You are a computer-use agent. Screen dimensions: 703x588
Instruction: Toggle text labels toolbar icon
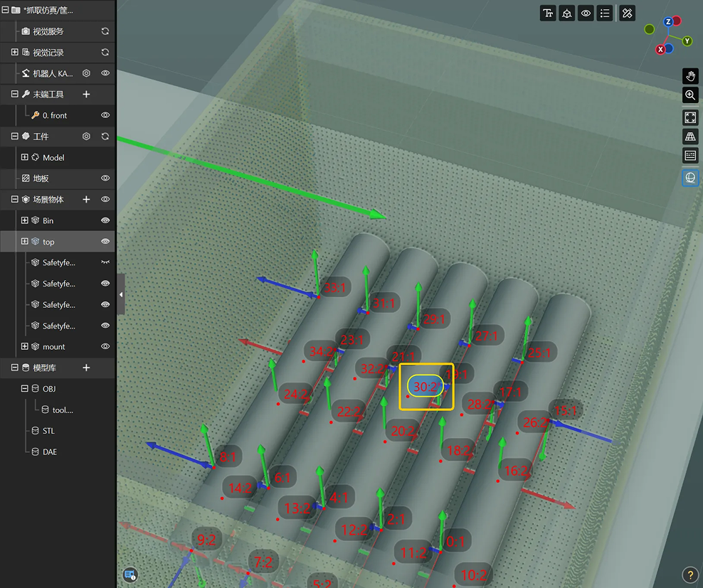[x=548, y=14]
